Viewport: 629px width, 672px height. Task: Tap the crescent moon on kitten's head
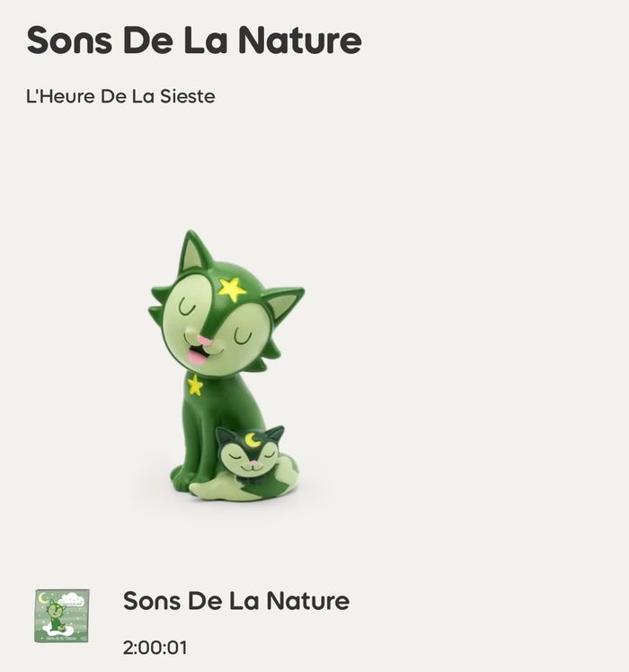[252, 439]
